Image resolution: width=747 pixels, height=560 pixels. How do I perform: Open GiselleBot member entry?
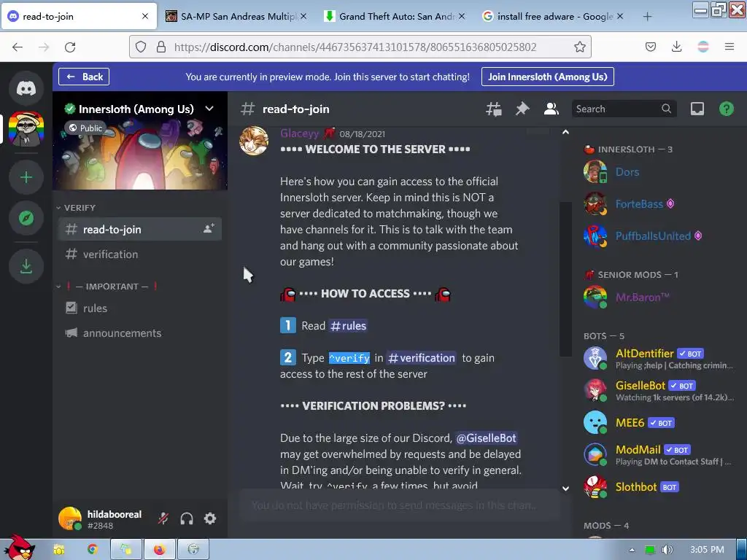[x=659, y=391]
